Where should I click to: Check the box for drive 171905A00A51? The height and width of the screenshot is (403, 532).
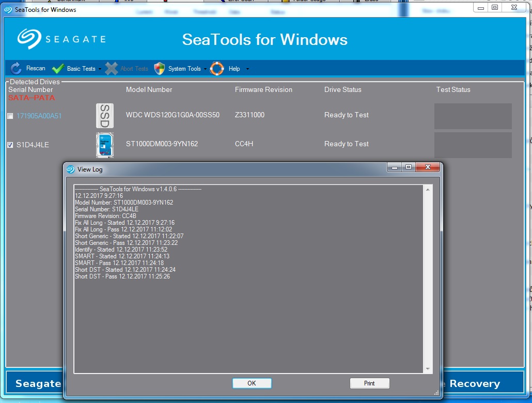coord(10,116)
